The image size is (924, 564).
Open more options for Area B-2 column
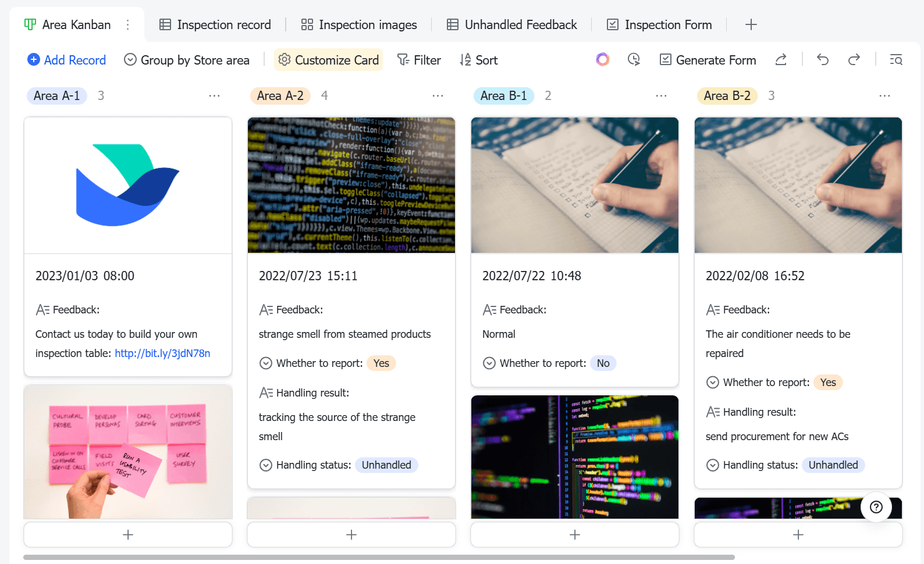pos(885,95)
